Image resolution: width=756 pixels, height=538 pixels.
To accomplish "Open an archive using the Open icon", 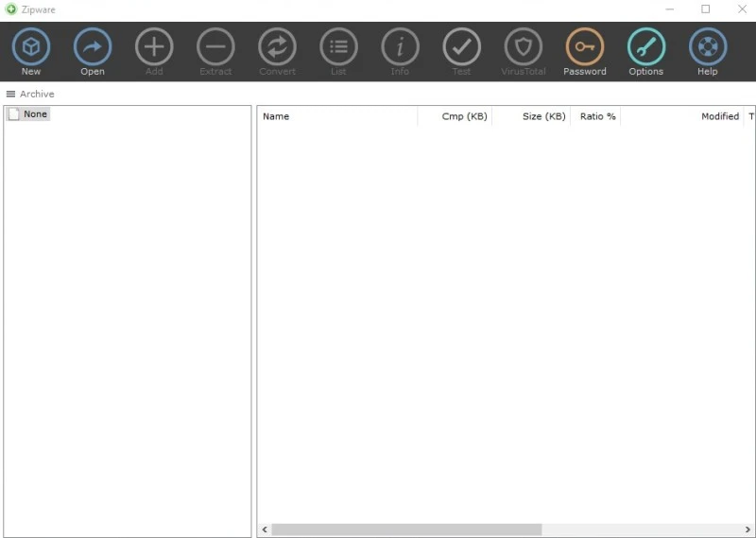I will coord(93,47).
